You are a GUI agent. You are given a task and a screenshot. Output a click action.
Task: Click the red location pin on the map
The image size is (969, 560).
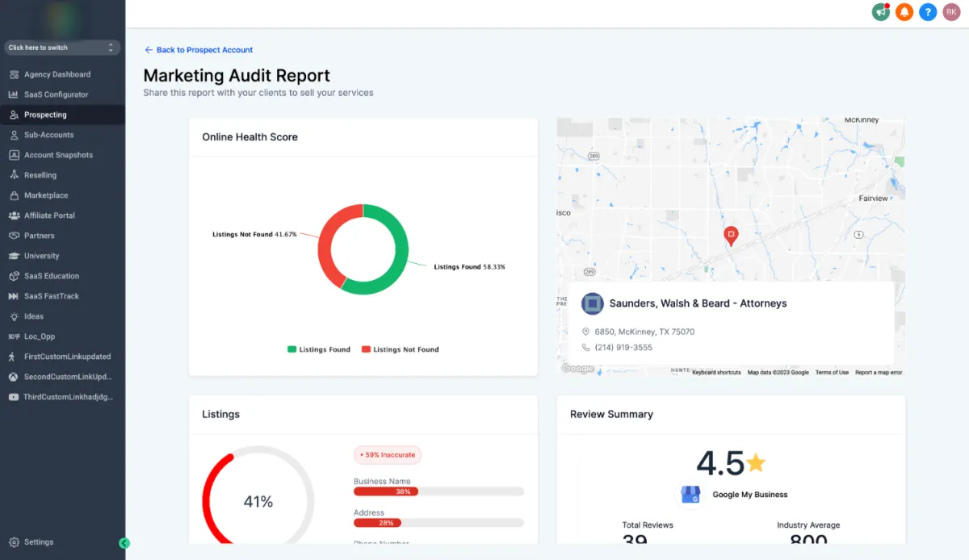click(x=730, y=236)
